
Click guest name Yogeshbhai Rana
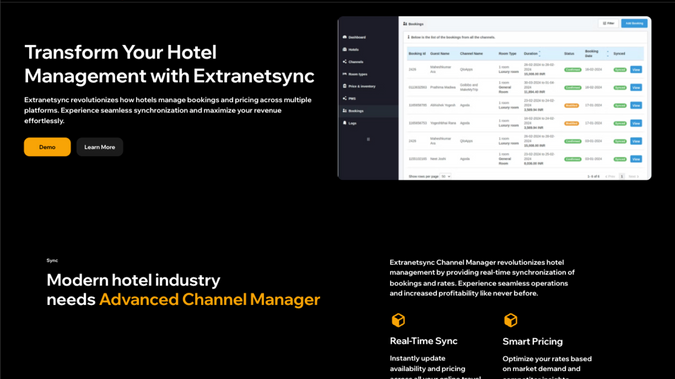pos(443,123)
